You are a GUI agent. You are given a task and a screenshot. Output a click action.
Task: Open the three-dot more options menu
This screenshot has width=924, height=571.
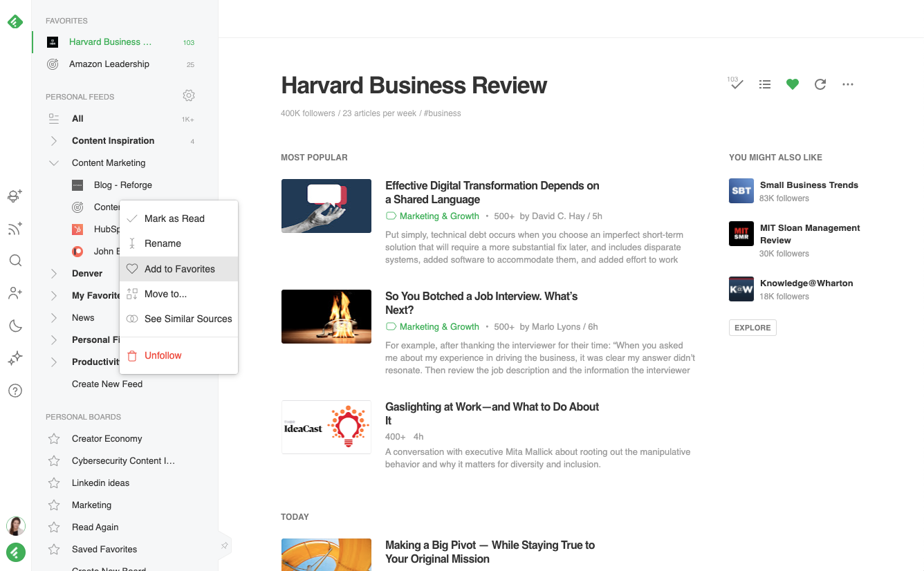[x=848, y=84]
